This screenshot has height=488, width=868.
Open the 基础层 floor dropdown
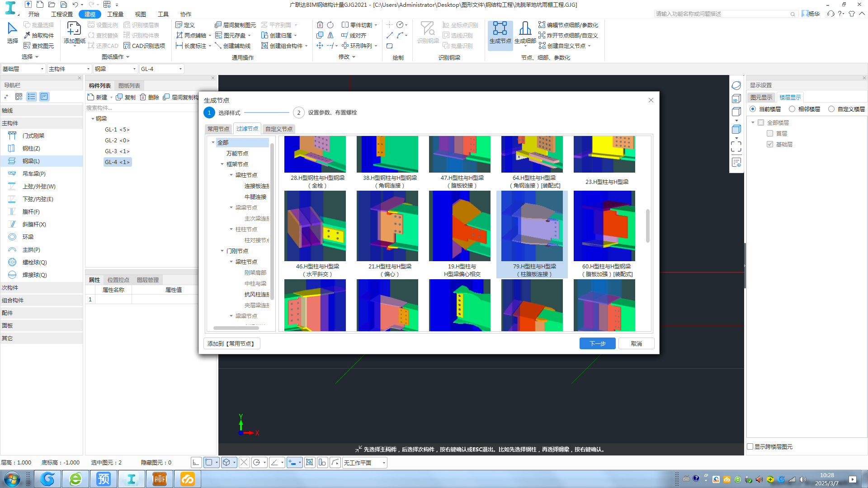click(x=24, y=69)
